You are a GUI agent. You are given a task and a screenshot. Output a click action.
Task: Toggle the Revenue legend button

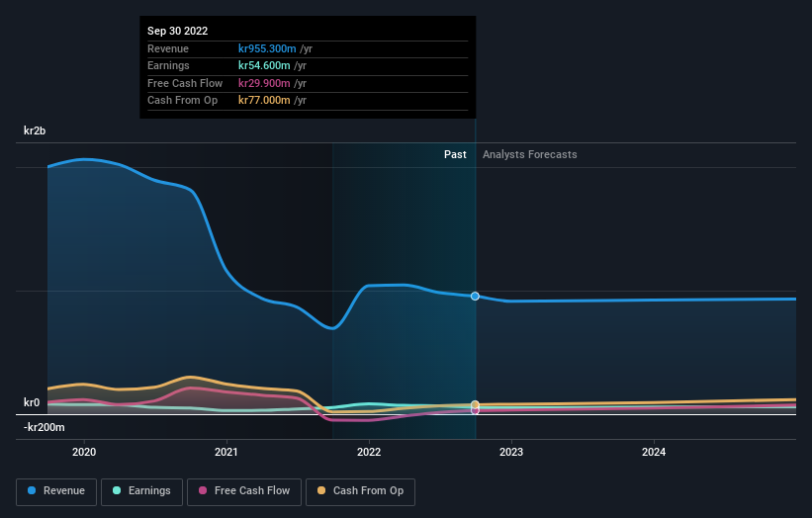pyautogui.click(x=56, y=491)
